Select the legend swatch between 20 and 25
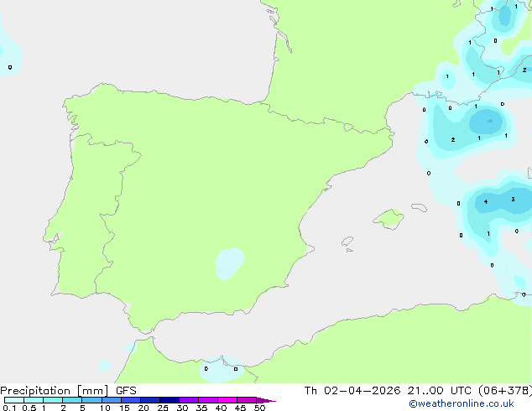 (149, 400)
